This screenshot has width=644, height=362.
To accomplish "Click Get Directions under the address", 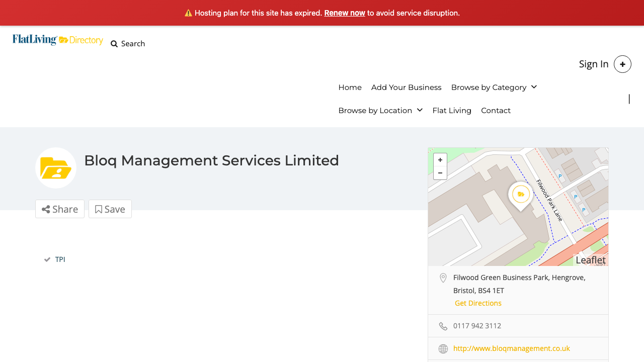I will pos(477,303).
